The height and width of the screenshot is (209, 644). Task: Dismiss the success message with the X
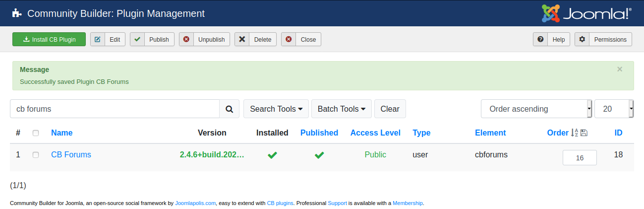coord(620,70)
